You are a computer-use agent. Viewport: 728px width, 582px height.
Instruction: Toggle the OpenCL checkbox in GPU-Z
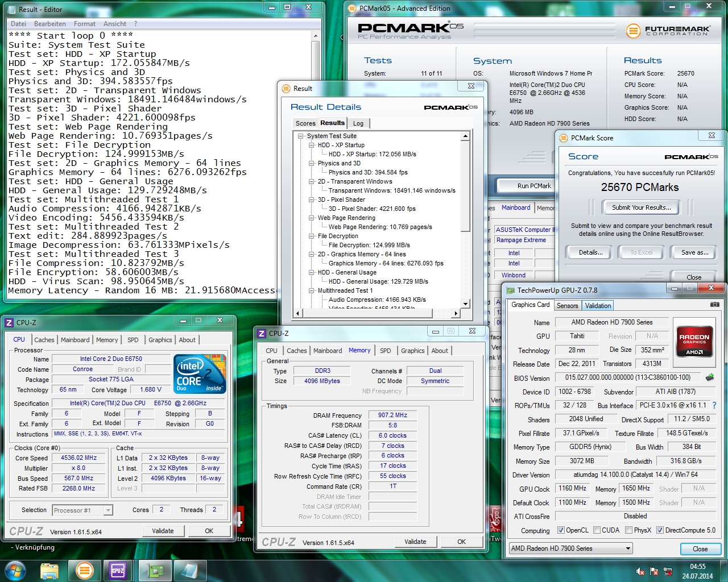[x=561, y=530]
